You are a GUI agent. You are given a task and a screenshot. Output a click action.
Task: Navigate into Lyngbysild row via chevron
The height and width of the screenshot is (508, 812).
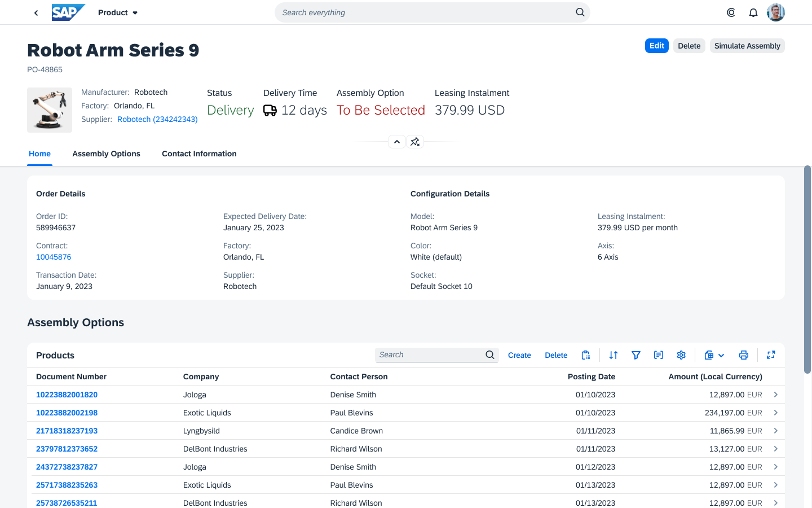(776, 431)
